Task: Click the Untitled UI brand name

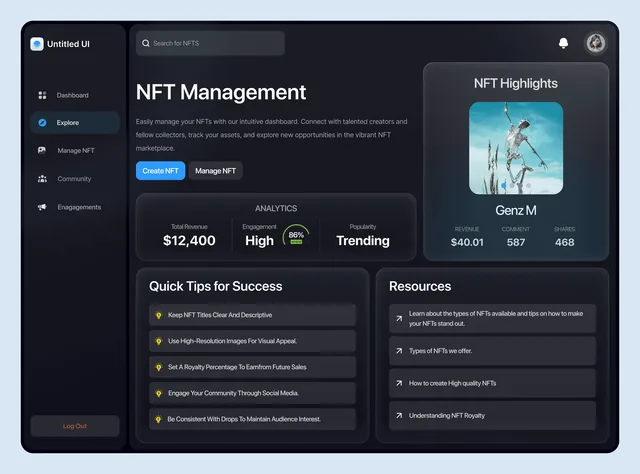Action: pos(68,44)
